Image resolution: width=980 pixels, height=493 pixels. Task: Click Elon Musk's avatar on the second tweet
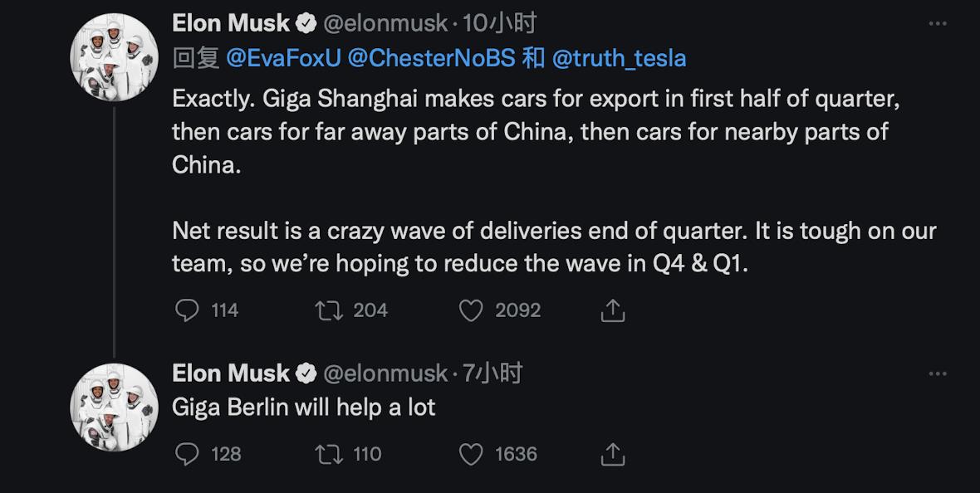click(114, 407)
